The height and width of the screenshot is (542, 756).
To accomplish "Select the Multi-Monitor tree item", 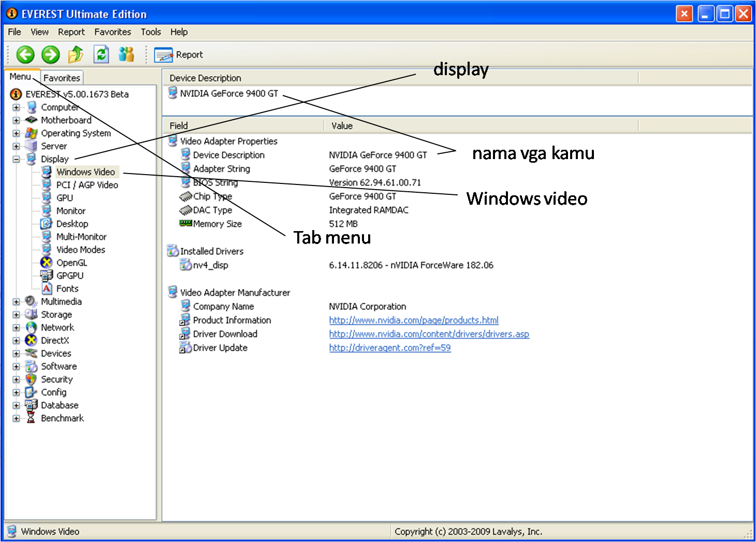I will coord(81,237).
